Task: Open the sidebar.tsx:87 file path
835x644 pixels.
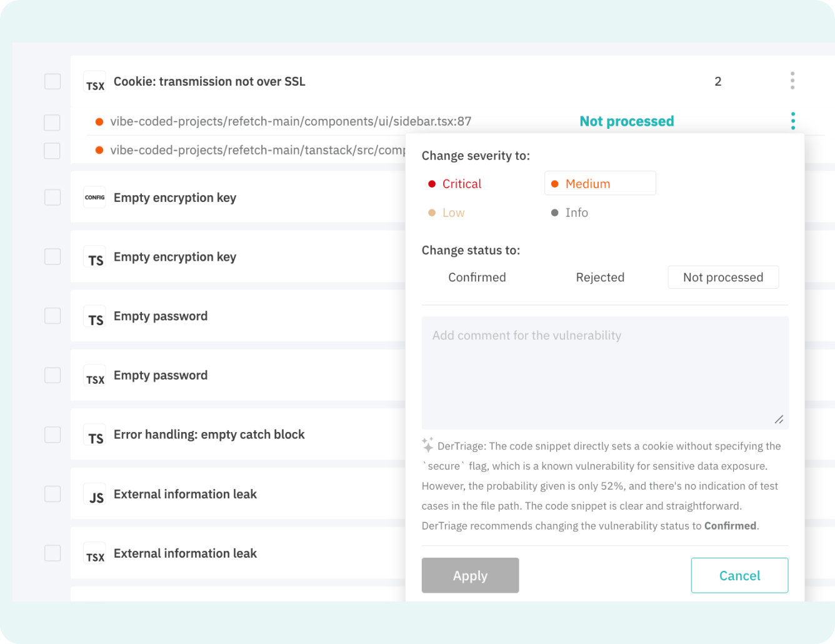Action: [291, 121]
